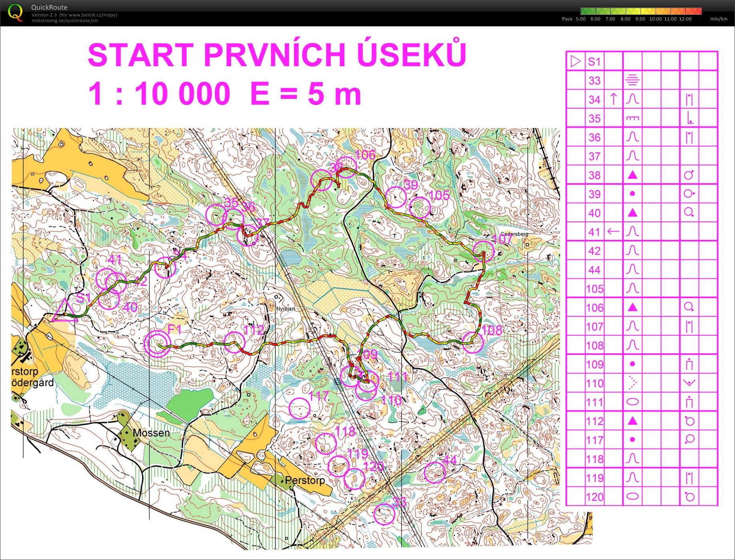
Task: Click the '42' number in the control table
Action: tap(594, 251)
